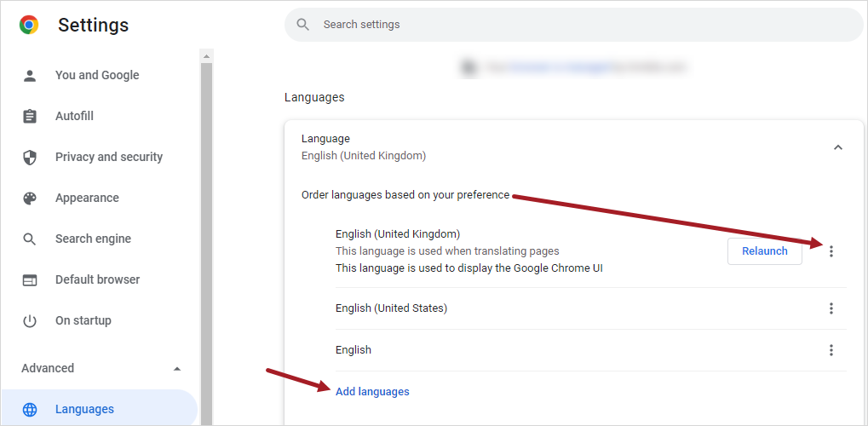Click the Google Chrome UI display language note
Viewport: 868px width, 426px height.
[468, 268]
